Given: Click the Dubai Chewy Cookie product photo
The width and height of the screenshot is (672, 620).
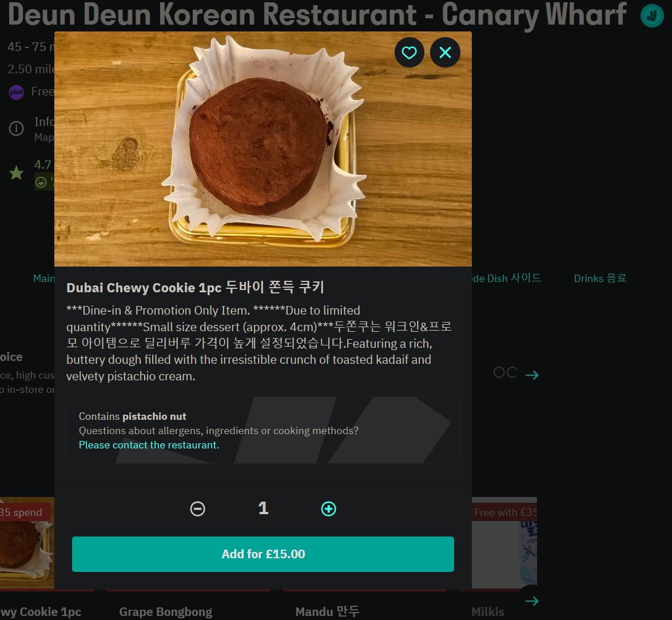Looking at the screenshot, I should click(x=263, y=149).
